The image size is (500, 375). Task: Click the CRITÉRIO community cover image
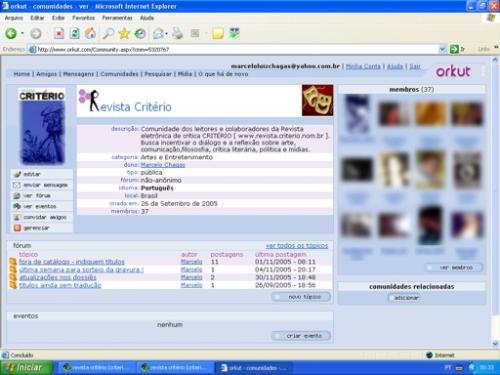click(x=42, y=127)
